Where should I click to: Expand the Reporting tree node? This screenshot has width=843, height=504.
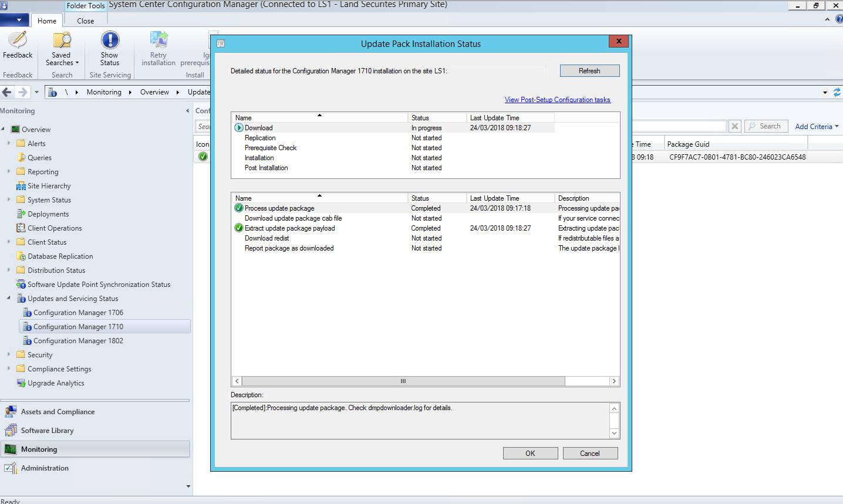coord(9,171)
